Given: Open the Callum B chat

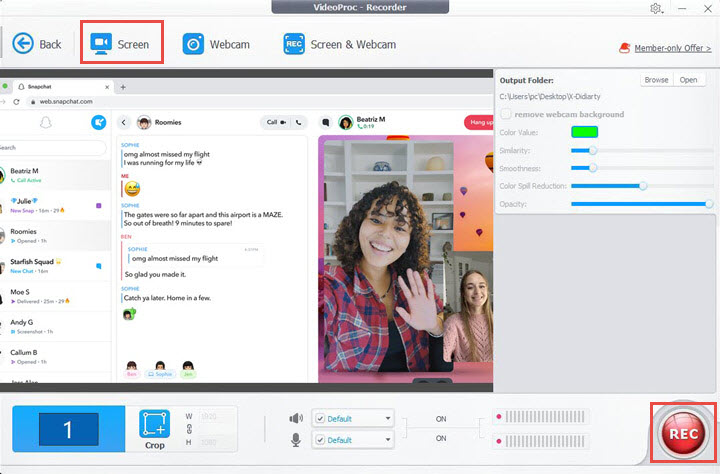Looking at the screenshot, I should (55, 357).
